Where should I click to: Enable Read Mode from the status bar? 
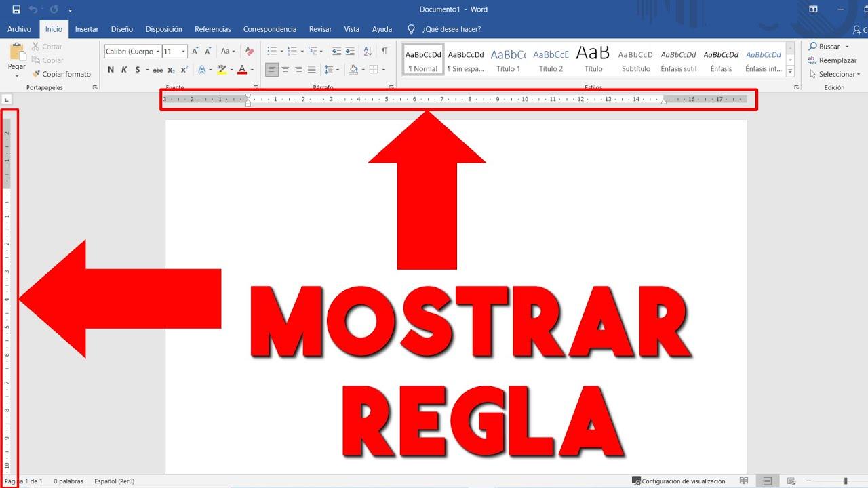pos(745,480)
